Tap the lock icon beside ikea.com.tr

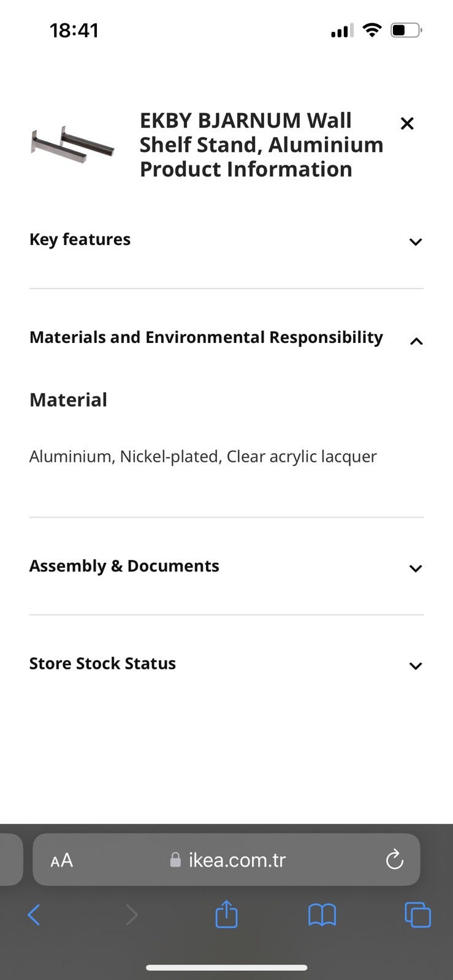(x=175, y=861)
